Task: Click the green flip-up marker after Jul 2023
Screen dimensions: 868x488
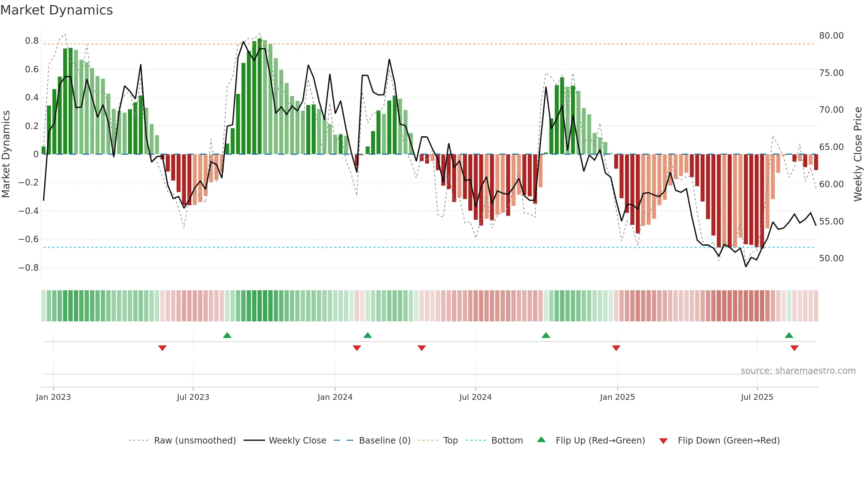Action: point(227,335)
